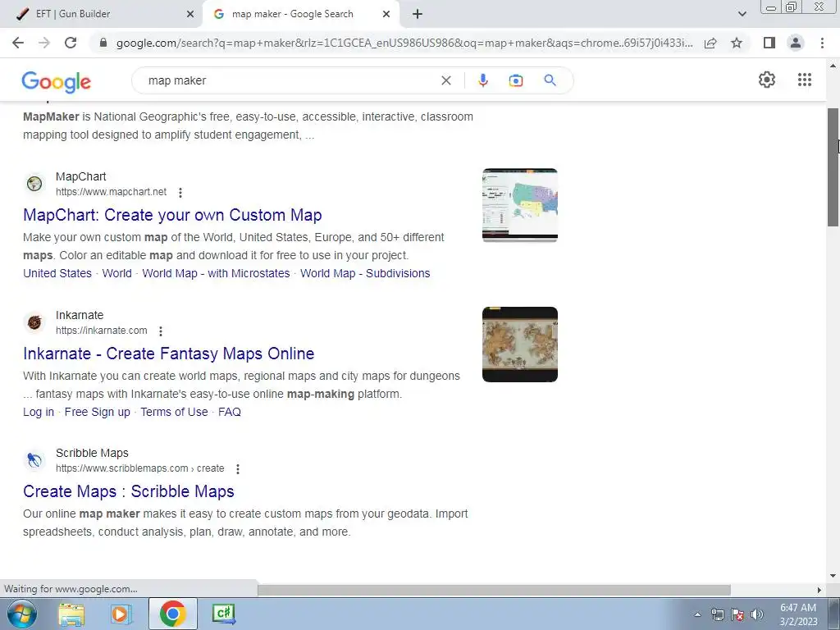Open the Windows Start menu
This screenshot has height=630, width=840.
click(21, 614)
